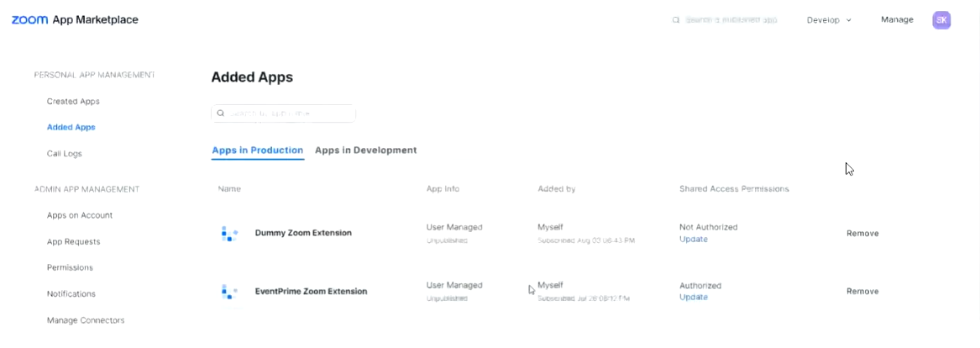Screen dimensions: 980x348
Task: Remove the EventPrime Zoom Extension app
Action: pos(862,292)
